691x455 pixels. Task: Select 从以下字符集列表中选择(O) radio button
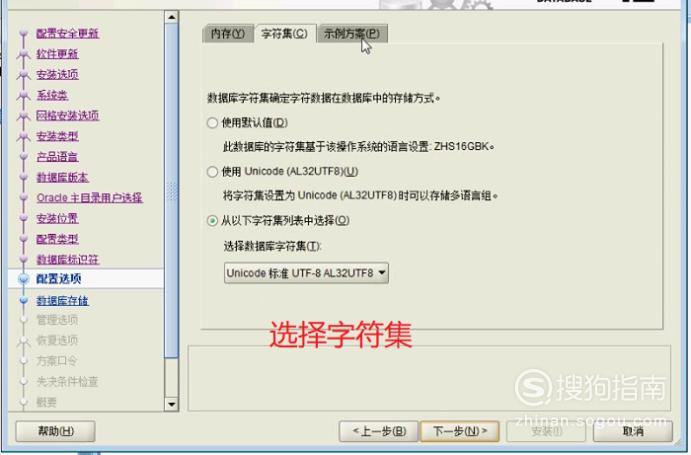click(x=278, y=220)
